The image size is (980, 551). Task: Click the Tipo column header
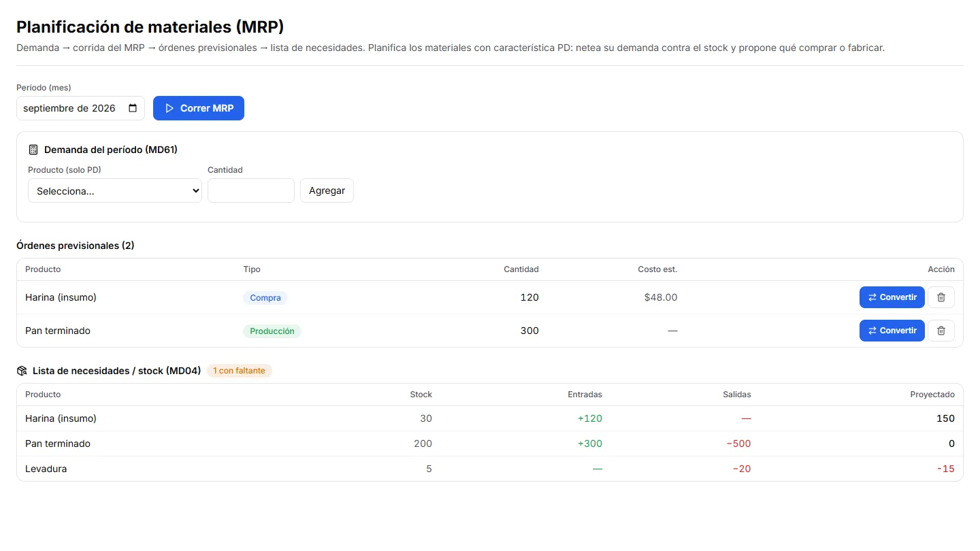point(252,269)
